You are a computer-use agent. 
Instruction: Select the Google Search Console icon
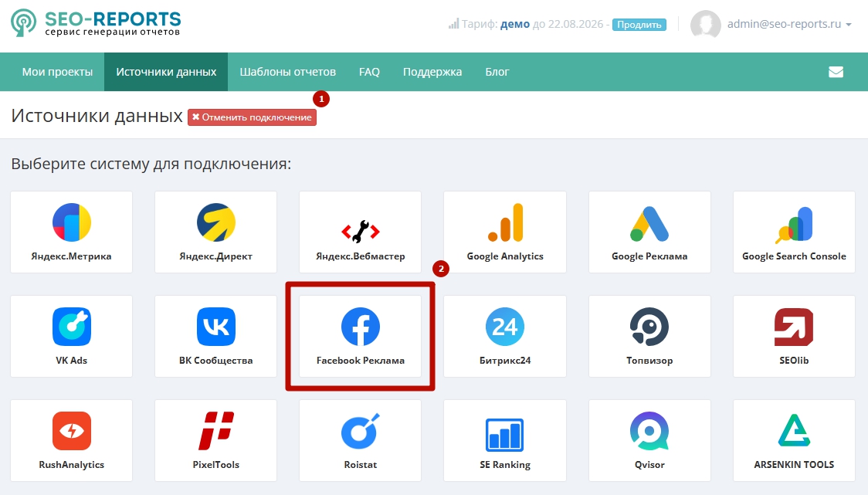click(794, 225)
